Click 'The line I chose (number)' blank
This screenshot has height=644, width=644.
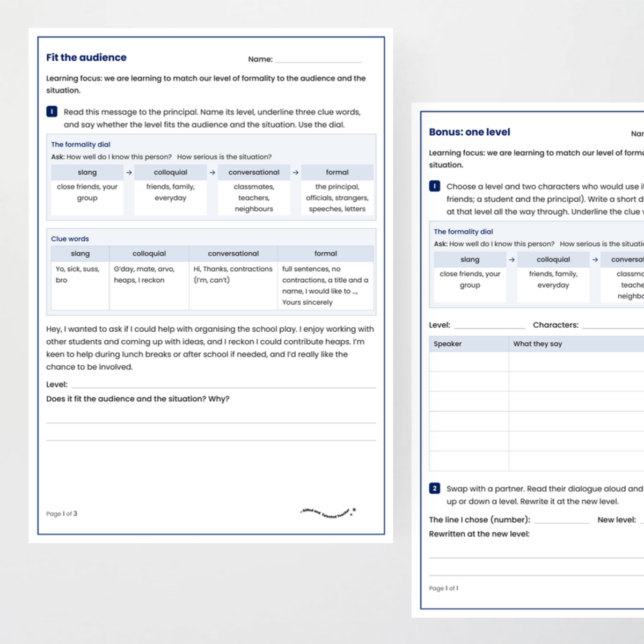[562, 519]
